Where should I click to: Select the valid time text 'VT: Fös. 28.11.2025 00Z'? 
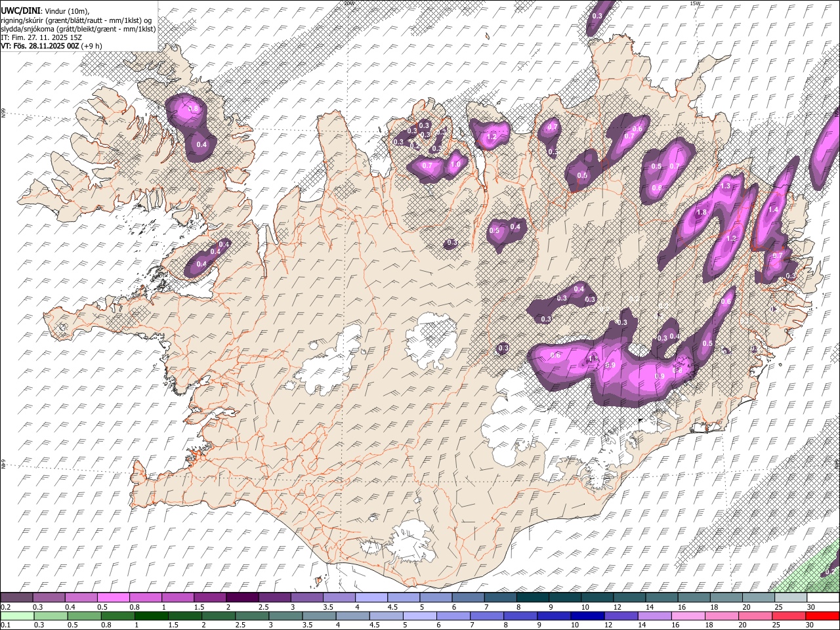(x=40, y=46)
